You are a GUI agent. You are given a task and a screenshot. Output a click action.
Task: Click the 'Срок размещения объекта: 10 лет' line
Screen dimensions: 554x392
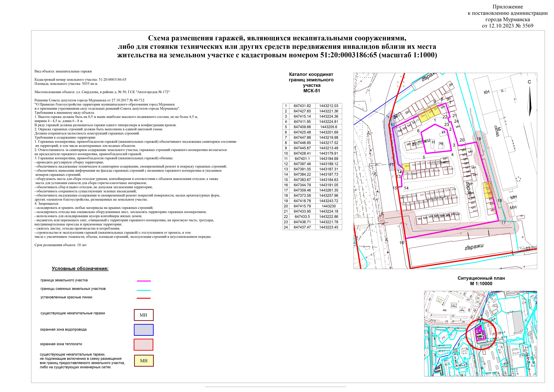point(61,245)
